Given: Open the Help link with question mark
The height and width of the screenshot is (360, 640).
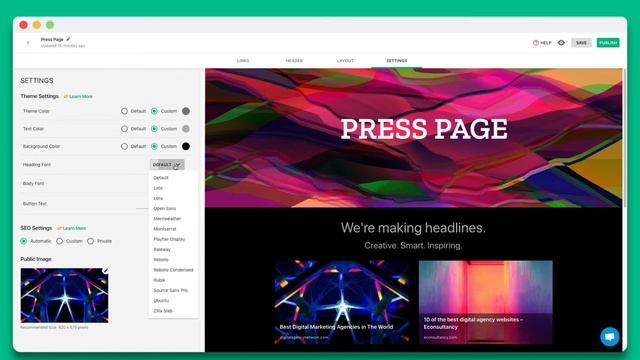Looking at the screenshot, I should [542, 42].
